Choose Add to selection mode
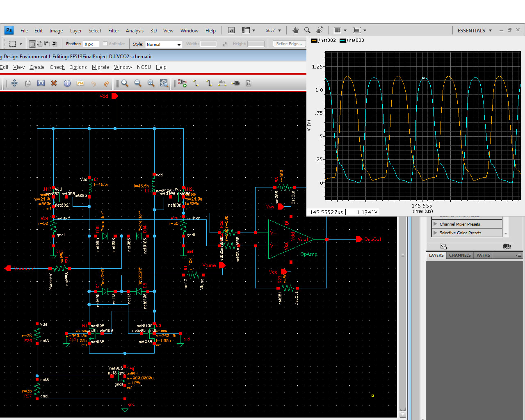This screenshot has height=420, width=525. tap(40, 44)
